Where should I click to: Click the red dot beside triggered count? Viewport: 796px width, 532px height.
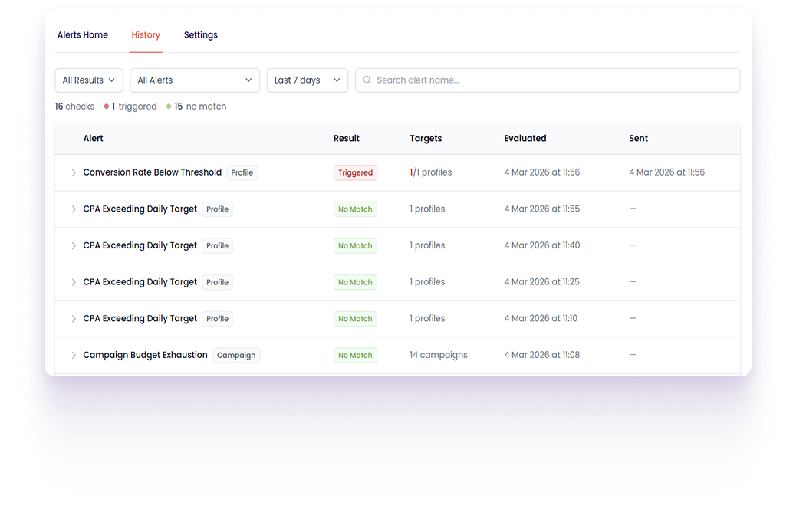click(x=107, y=107)
